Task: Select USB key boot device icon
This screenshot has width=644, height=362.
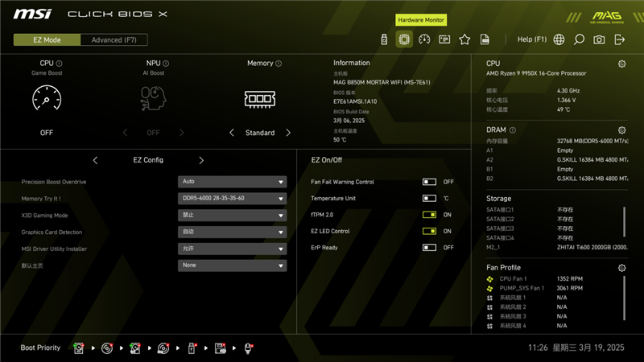Action: (192, 348)
